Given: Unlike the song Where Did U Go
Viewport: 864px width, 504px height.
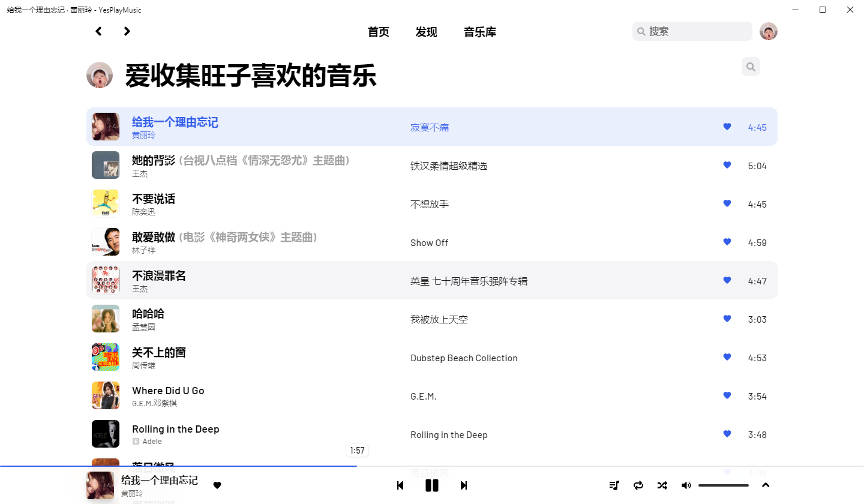Looking at the screenshot, I should (x=727, y=395).
